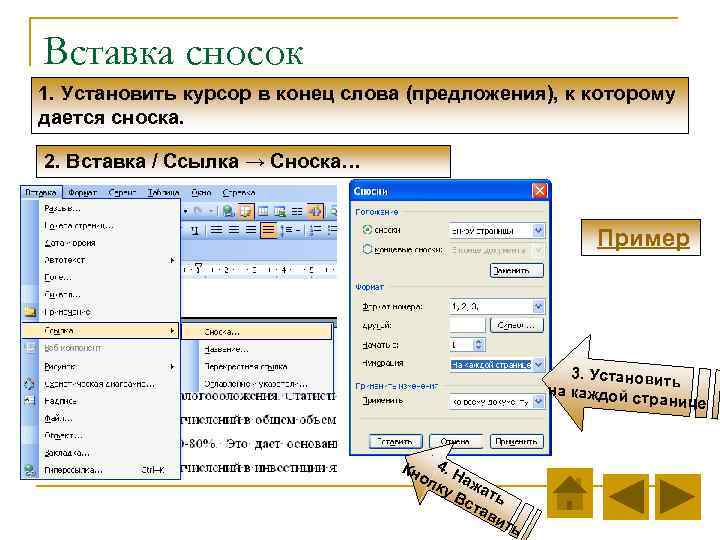Toggle the Drawing toolbar icon
This screenshot has height=540, width=720.
click(x=315, y=211)
